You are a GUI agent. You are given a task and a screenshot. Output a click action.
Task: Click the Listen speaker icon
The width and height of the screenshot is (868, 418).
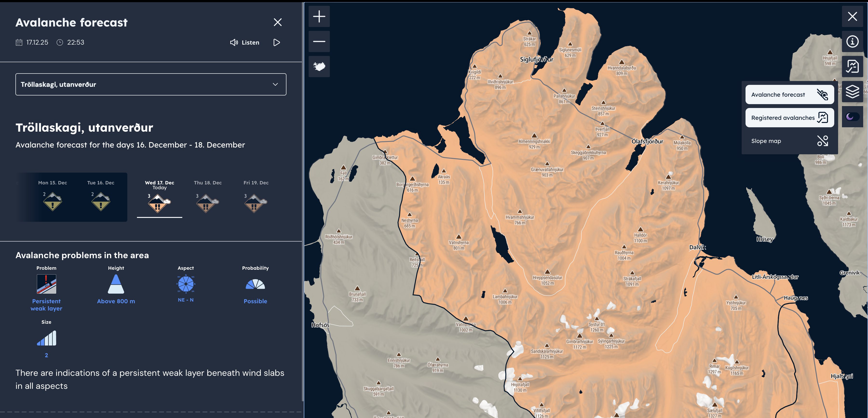(234, 42)
